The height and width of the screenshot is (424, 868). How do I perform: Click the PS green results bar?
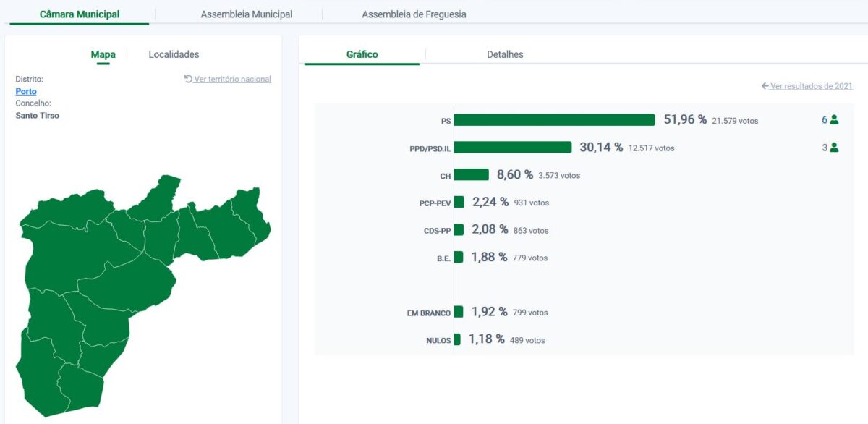554,120
